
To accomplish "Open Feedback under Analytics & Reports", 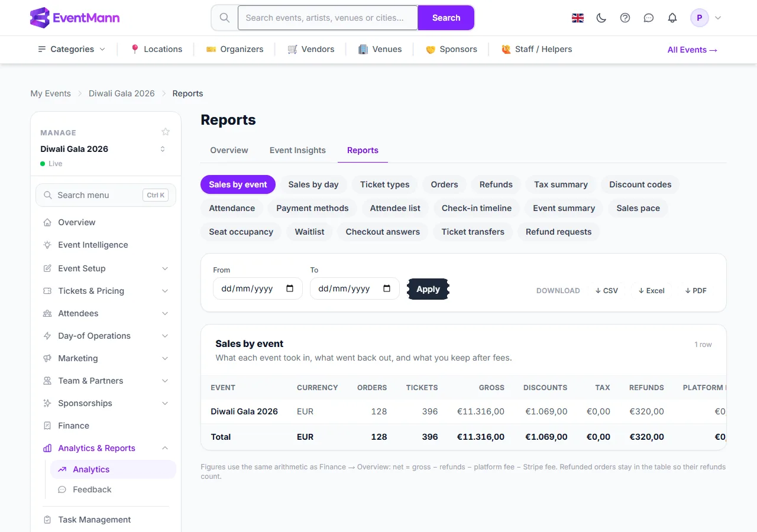I will [x=113, y=489].
